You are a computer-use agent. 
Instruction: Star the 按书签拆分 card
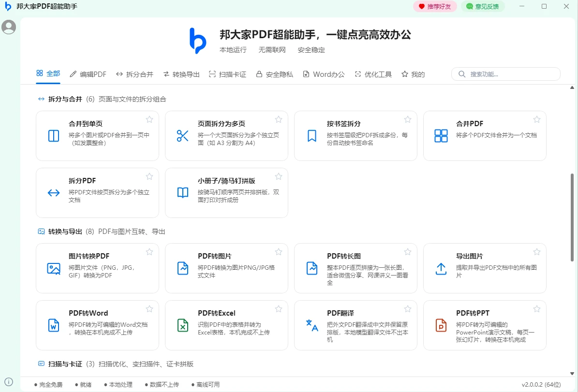(408, 119)
